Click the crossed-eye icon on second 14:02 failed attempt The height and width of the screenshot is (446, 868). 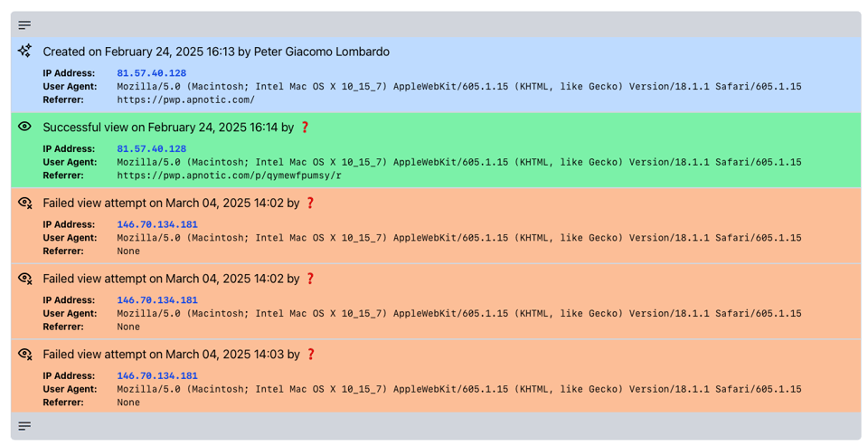(x=25, y=279)
